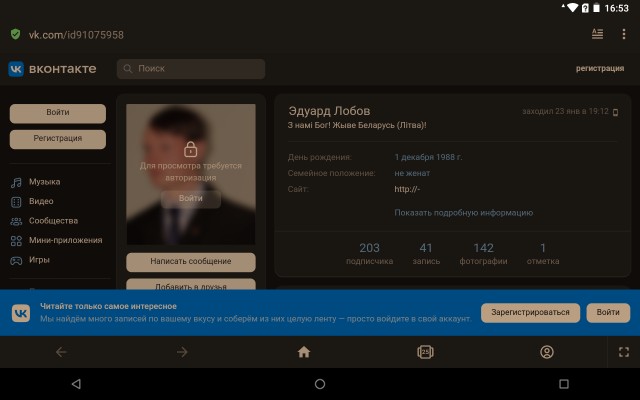Click the communities people icon
The width and height of the screenshot is (640, 400).
[x=16, y=221]
